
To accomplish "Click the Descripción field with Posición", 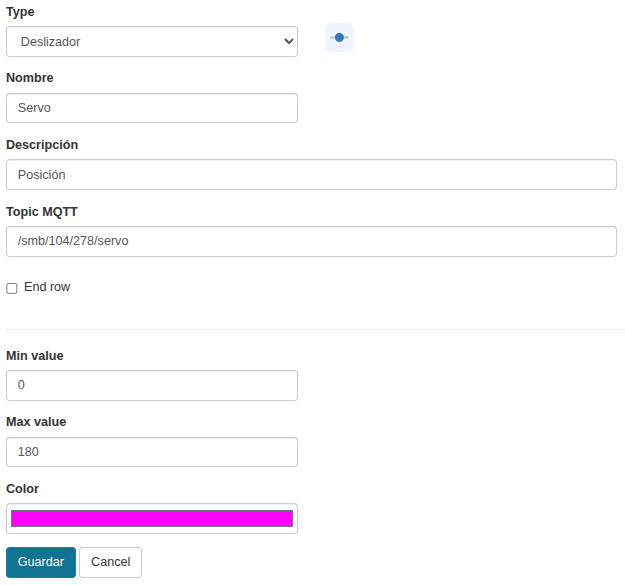I will [x=311, y=175].
